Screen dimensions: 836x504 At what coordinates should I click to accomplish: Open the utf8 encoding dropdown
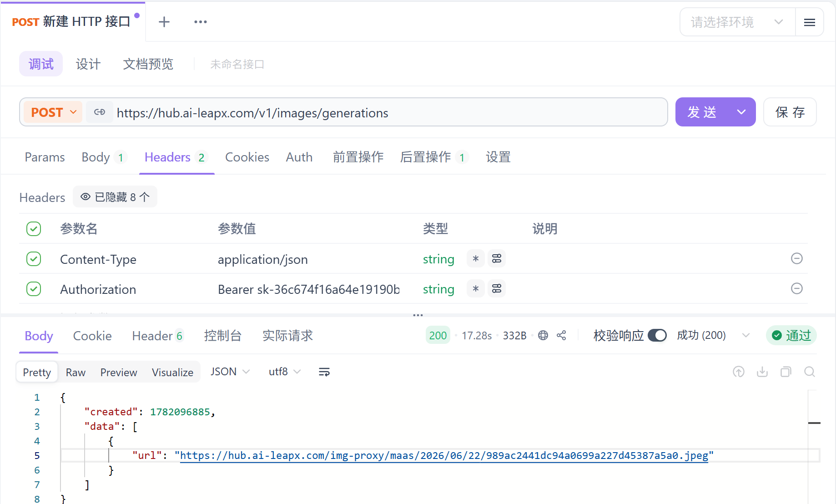tap(285, 372)
